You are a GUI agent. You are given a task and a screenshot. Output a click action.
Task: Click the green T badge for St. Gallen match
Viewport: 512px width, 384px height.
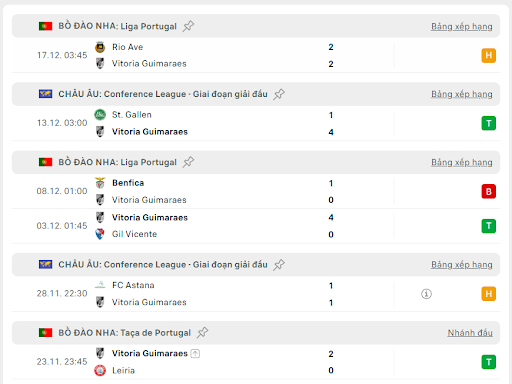click(488, 123)
